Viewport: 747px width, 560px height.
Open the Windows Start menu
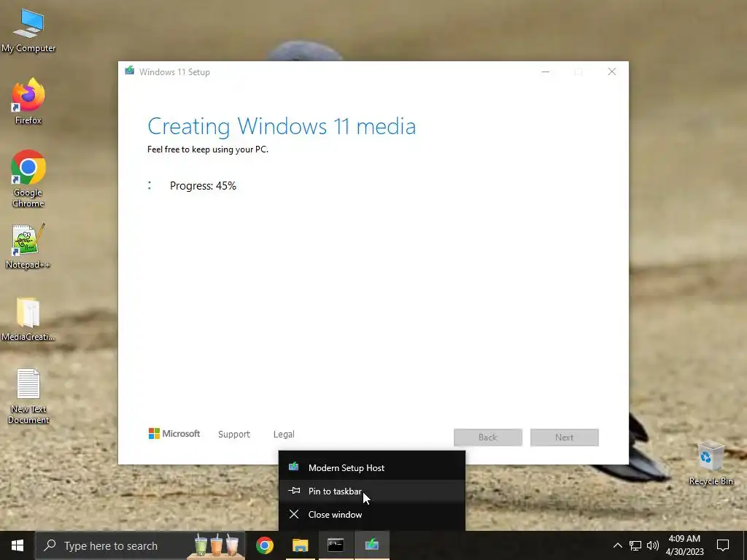[18, 545]
